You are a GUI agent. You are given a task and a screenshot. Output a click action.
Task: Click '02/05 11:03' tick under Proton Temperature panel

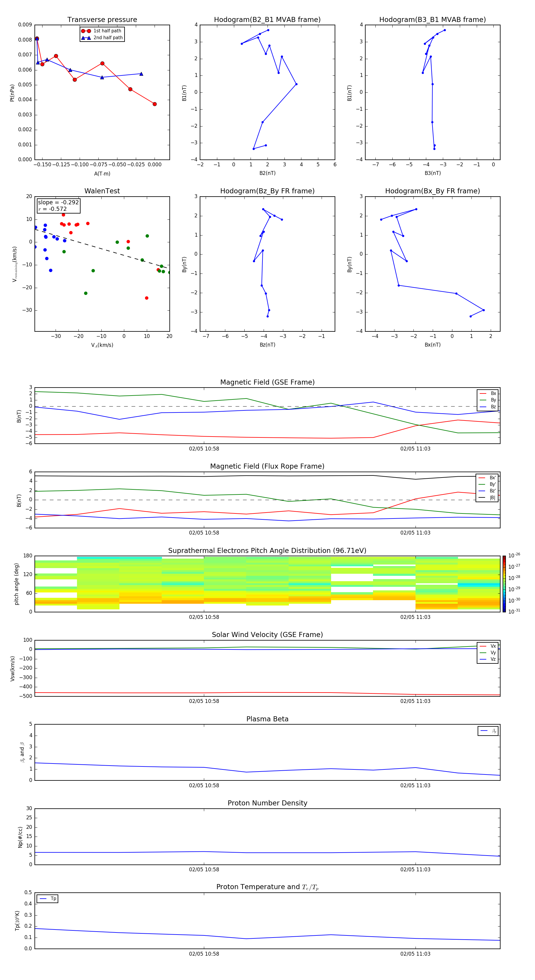(416, 954)
